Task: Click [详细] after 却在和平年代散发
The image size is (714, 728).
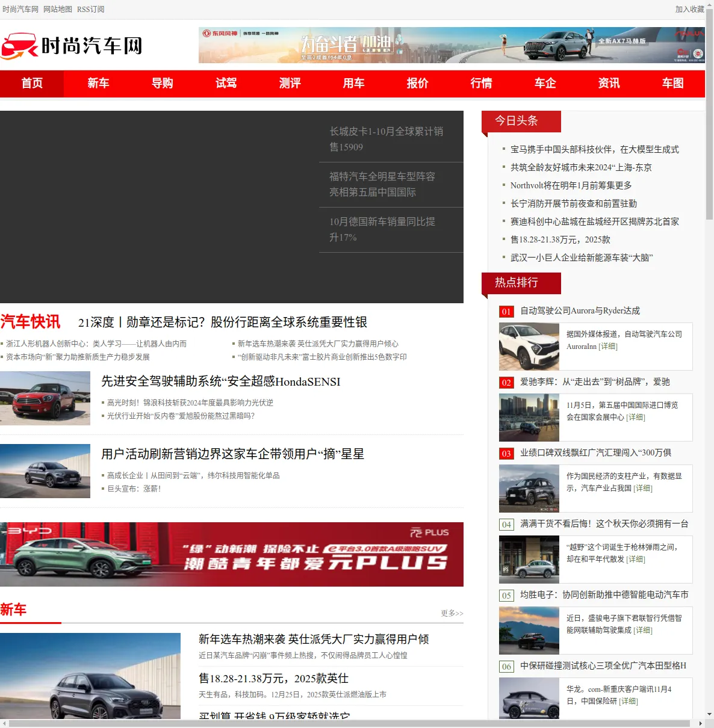Action: [636, 560]
